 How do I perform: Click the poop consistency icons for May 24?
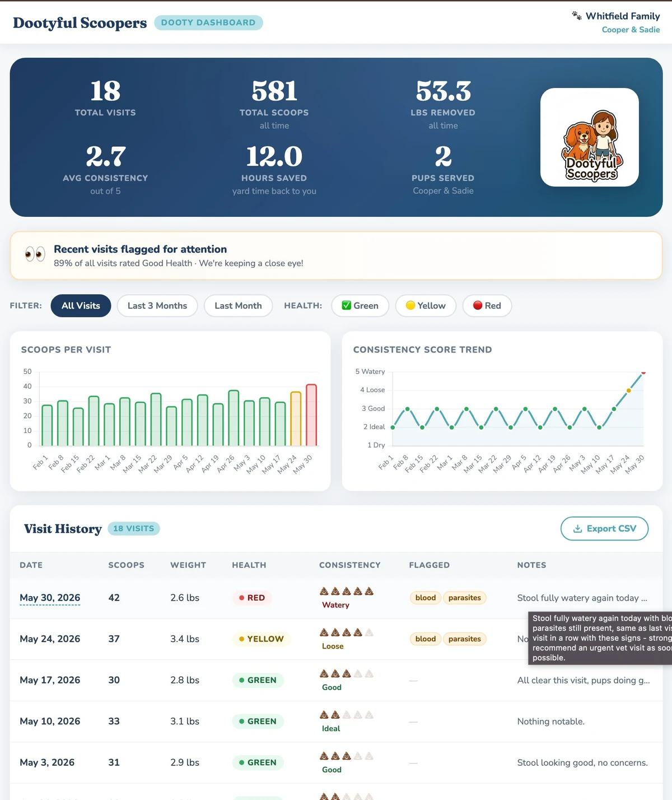click(x=347, y=632)
